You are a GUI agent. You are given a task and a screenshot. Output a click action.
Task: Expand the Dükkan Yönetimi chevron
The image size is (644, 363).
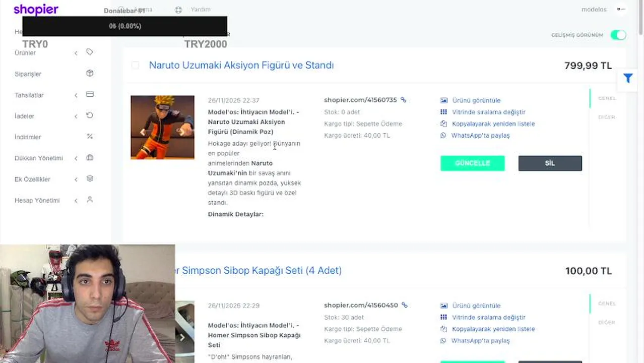coord(76,158)
